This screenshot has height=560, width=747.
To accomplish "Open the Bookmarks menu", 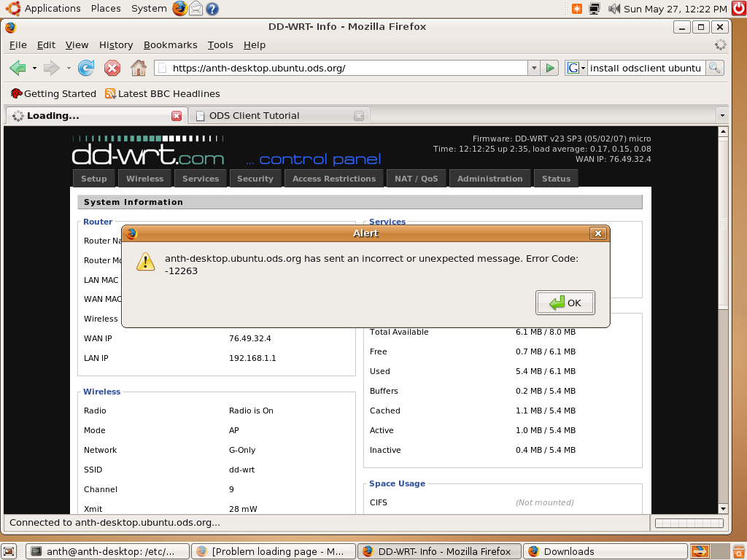I will tap(170, 44).
